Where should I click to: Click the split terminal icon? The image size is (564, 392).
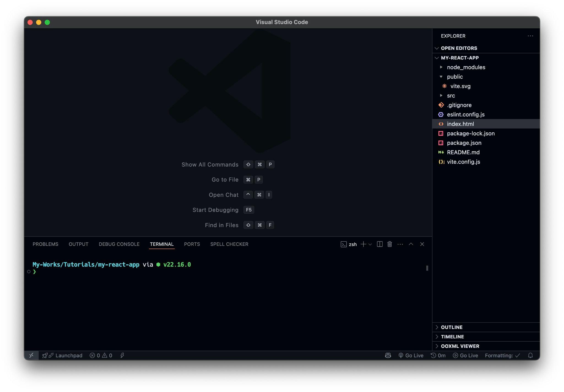[379, 244]
